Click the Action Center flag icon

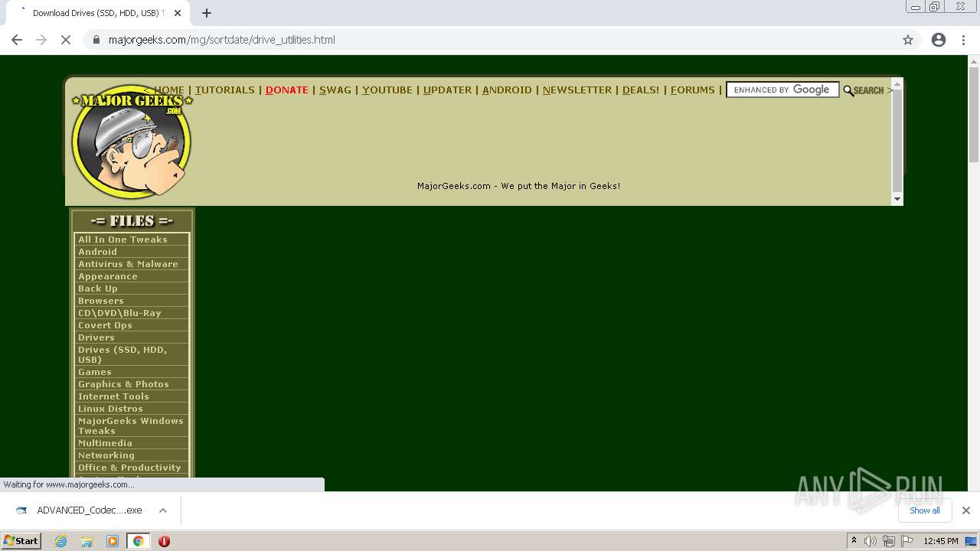(907, 541)
